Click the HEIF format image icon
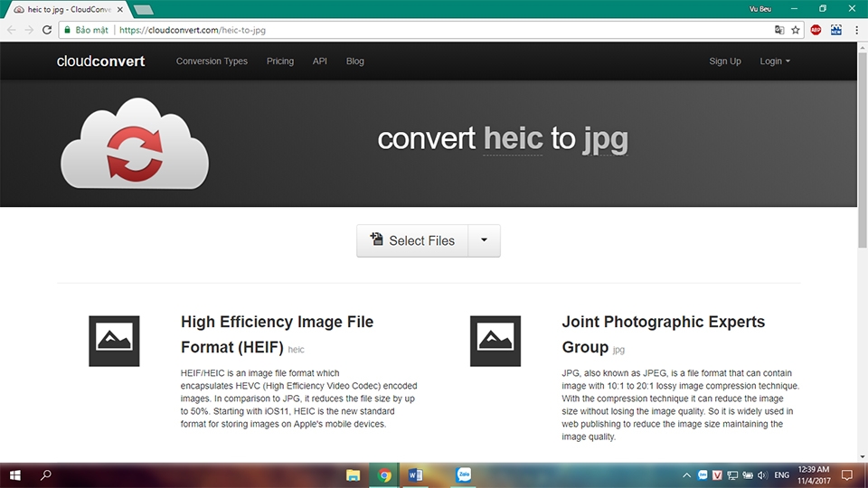This screenshot has height=488, width=868. point(114,341)
